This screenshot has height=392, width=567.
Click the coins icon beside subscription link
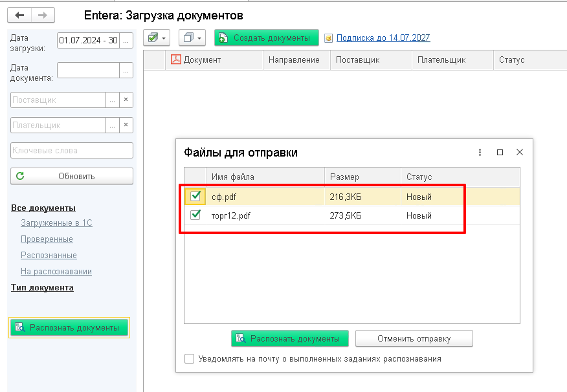tap(328, 38)
